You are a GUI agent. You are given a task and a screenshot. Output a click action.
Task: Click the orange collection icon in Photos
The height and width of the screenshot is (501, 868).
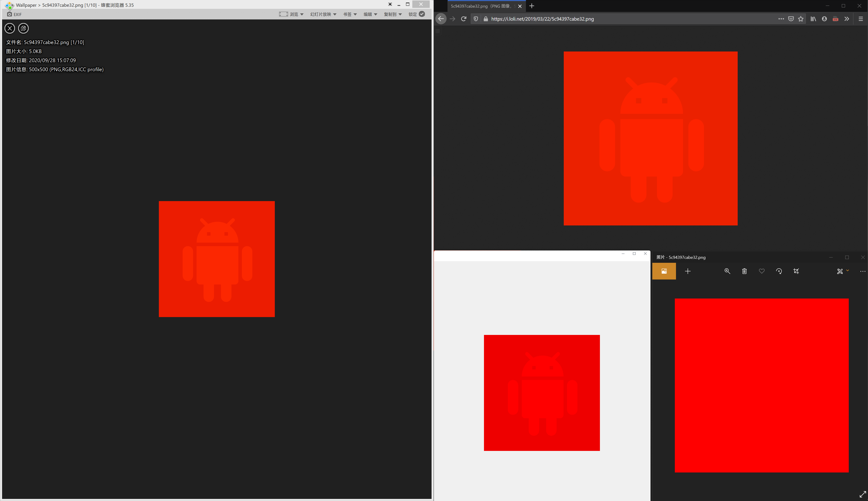coord(664,271)
